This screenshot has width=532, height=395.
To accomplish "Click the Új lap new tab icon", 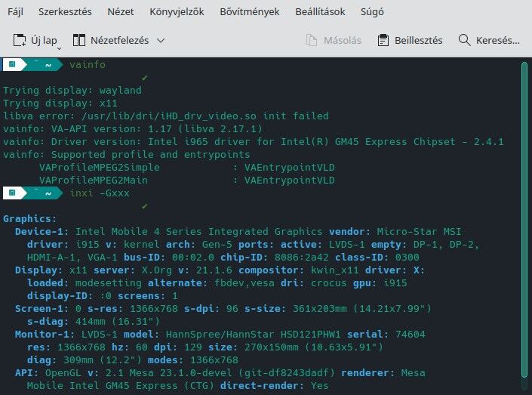I will click(20, 40).
